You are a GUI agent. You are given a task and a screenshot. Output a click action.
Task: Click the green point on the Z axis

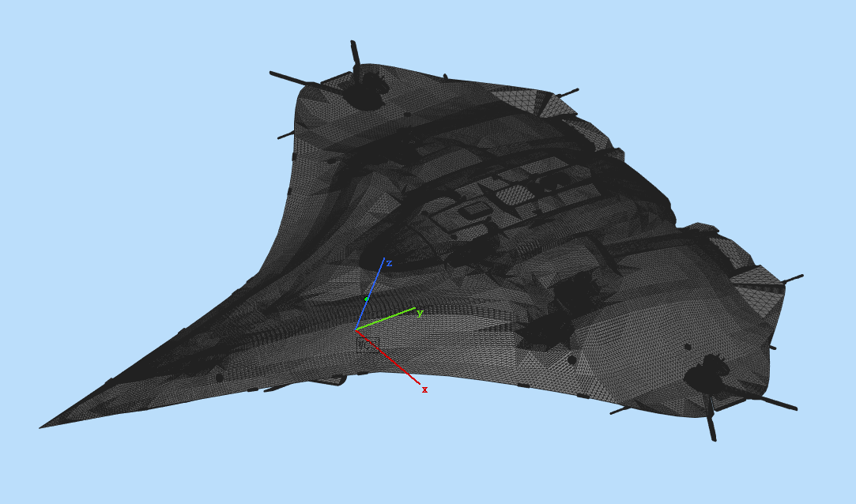(x=367, y=299)
